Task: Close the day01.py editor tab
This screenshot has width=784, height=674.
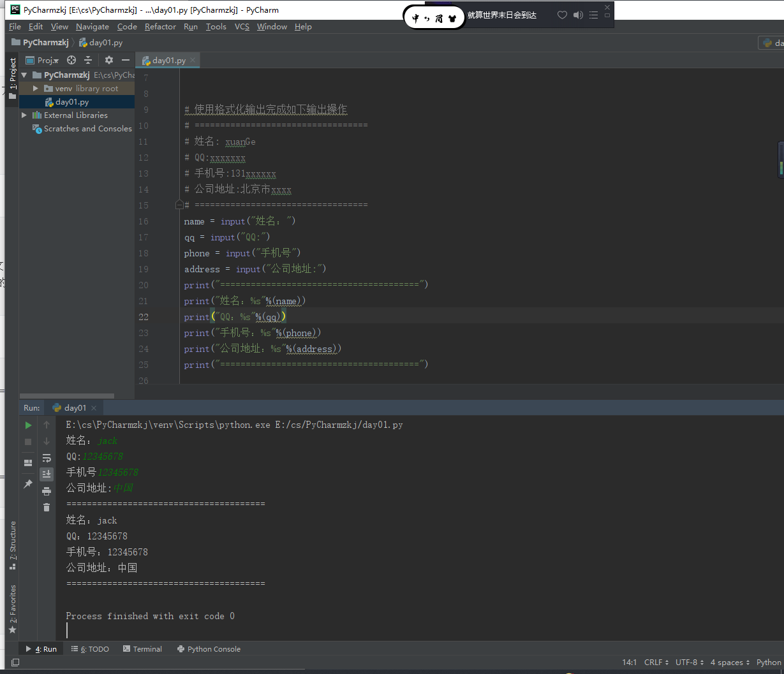Action: [x=193, y=61]
